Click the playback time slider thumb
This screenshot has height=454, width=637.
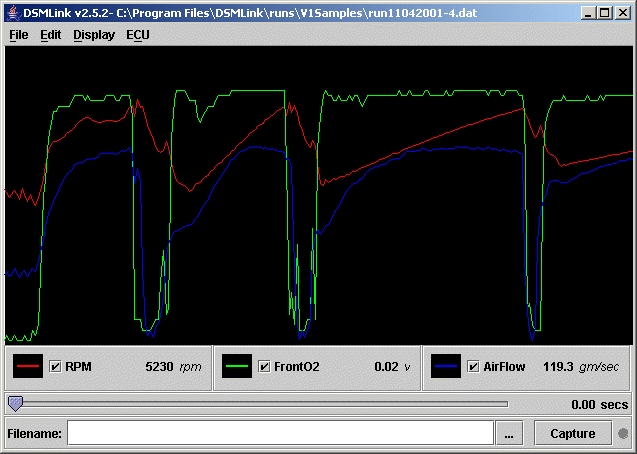coord(15,404)
